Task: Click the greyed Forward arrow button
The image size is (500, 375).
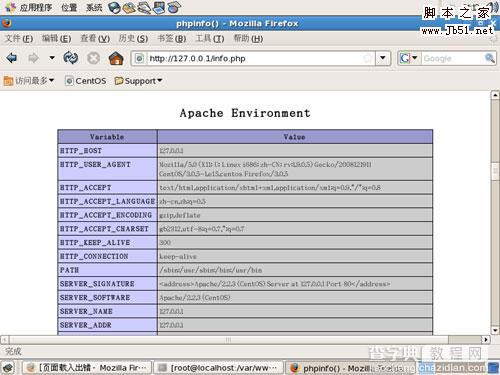Action: (x=33, y=58)
